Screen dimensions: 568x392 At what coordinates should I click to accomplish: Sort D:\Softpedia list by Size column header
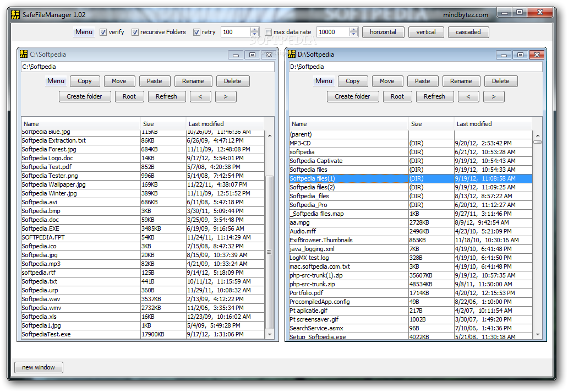[431, 123]
